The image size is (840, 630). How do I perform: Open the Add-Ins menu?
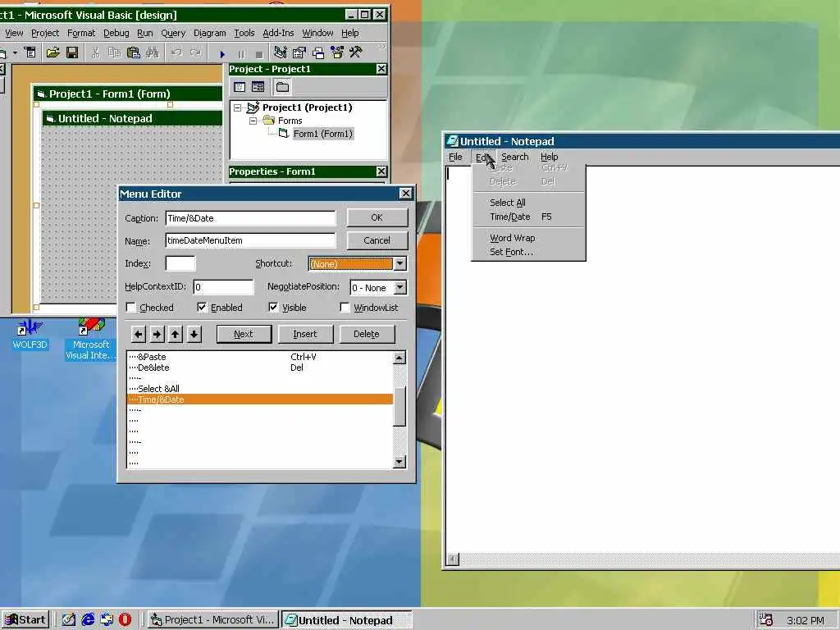point(278,33)
